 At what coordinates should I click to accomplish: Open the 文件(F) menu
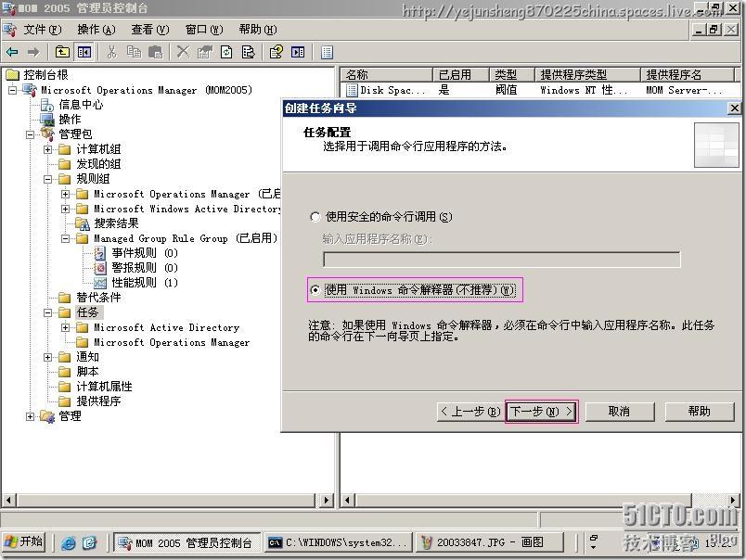43,30
